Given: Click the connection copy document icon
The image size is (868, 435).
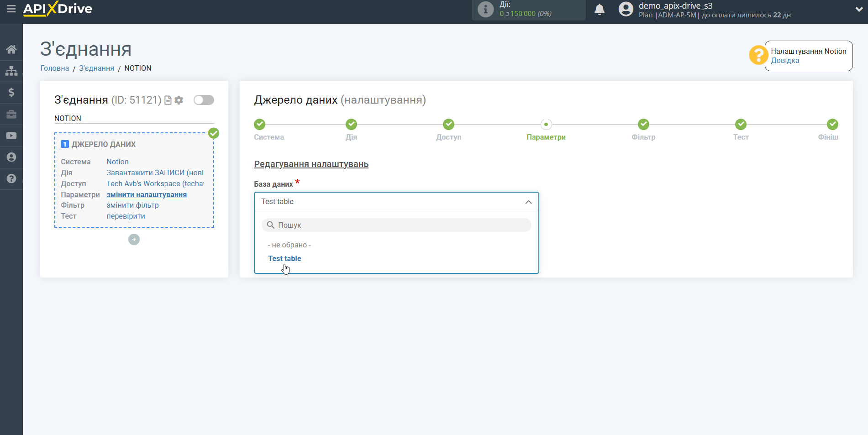Looking at the screenshot, I should (x=168, y=100).
